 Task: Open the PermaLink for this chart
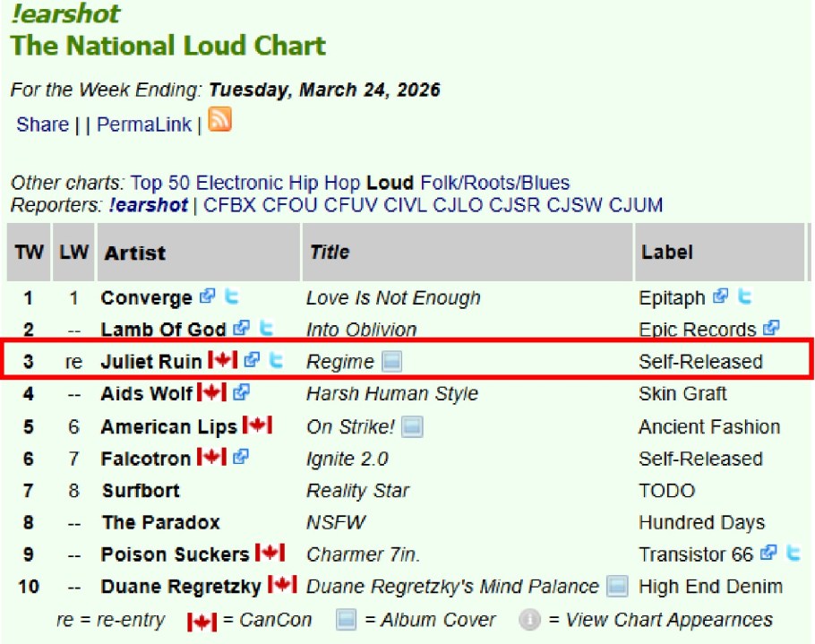tap(143, 125)
